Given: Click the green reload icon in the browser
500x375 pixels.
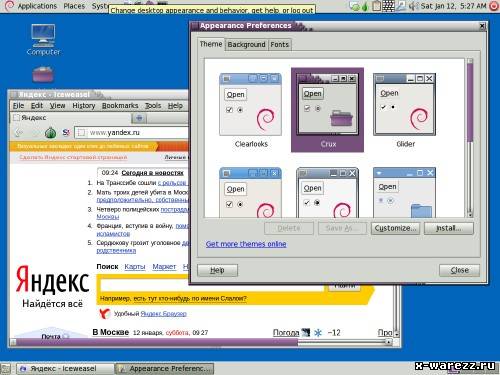Looking at the screenshot, I should tap(50, 133).
